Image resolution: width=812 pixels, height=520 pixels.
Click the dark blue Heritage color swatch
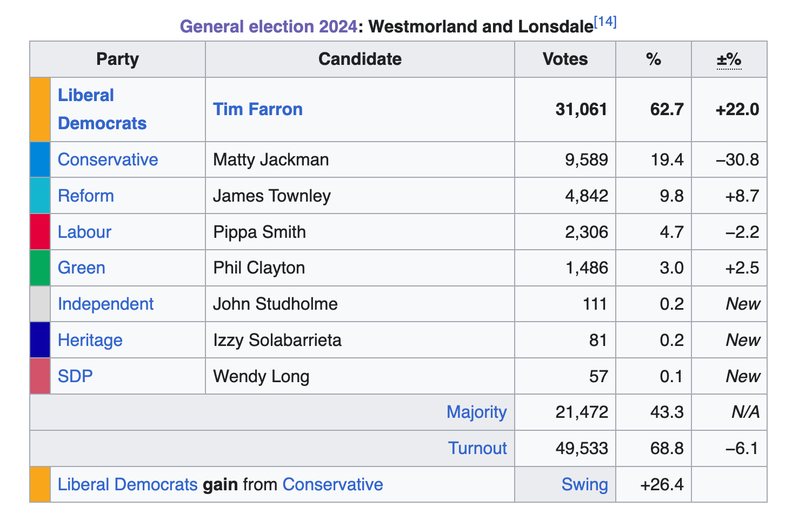point(40,340)
